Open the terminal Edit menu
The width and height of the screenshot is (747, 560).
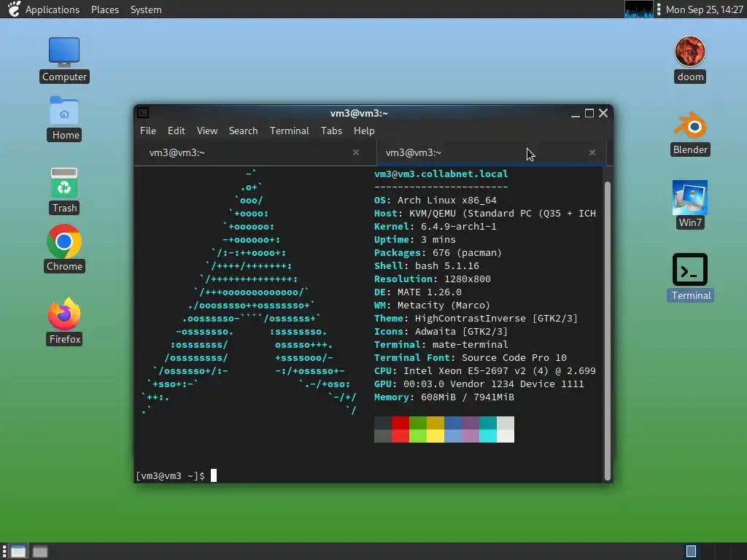pos(176,131)
